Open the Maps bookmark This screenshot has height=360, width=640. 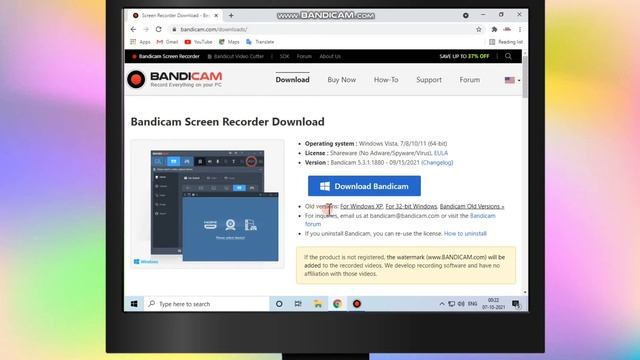229,42
